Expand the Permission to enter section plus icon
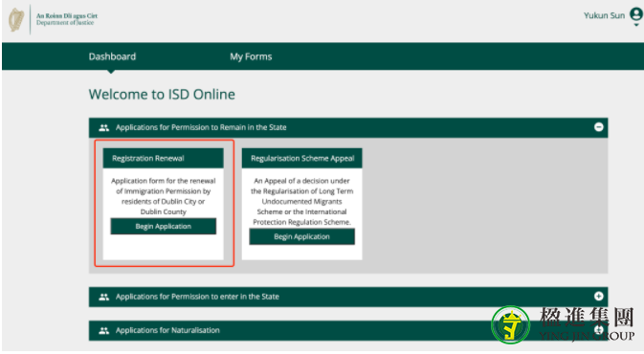 (x=598, y=296)
